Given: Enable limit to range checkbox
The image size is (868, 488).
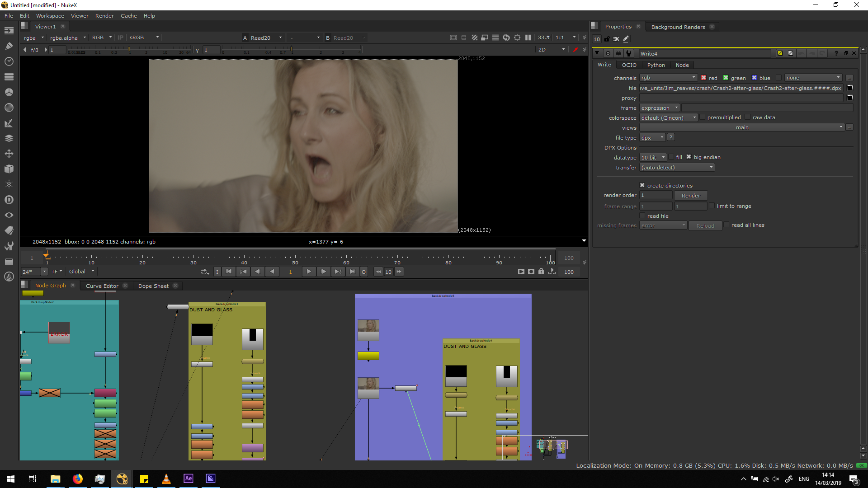Looking at the screenshot, I should pyautogui.click(x=712, y=206).
